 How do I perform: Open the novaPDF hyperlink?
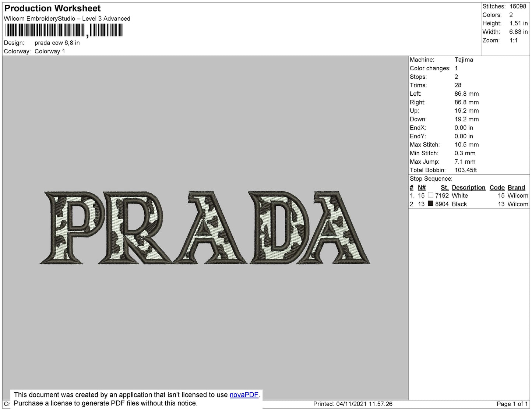244,395
